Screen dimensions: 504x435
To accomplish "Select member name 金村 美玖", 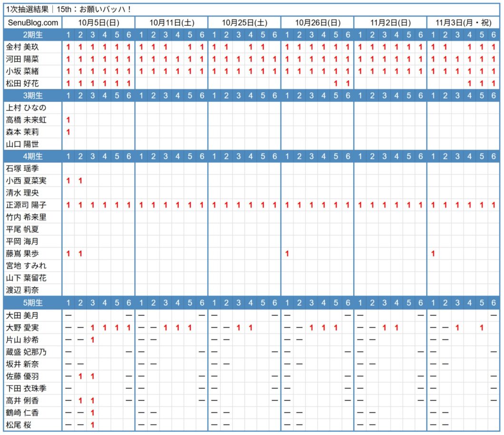I will tap(22, 47).
